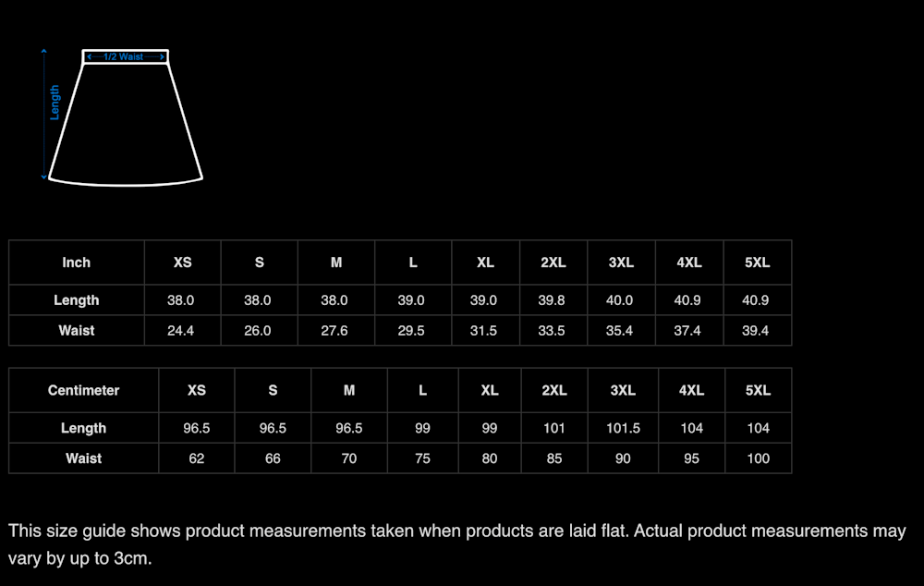Click the XS header in Centimeter table
Image resolution: width=924 pixels, height=586 pixels.
coord(197,390)
